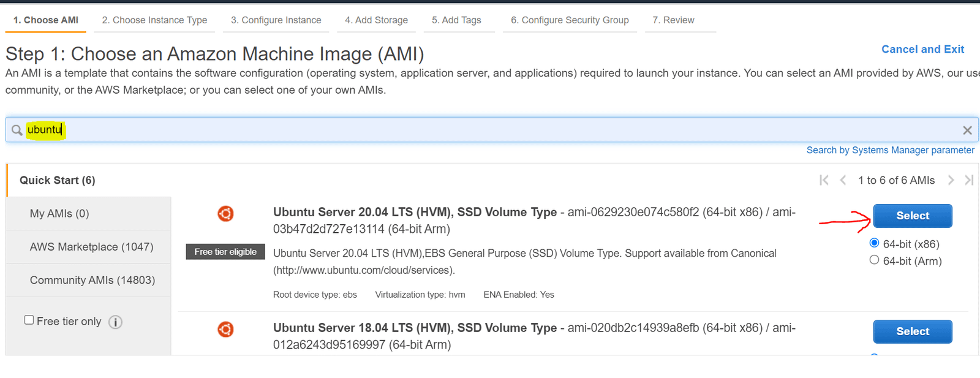Choose 64-bit (Arm) for Ubuntu 20.04

click(874, 260)
